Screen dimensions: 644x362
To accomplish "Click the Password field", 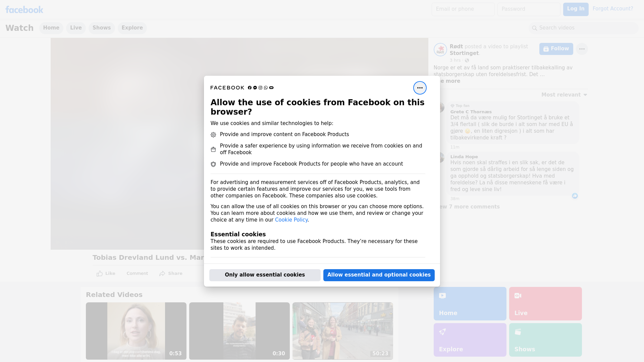I will [529, 9].
